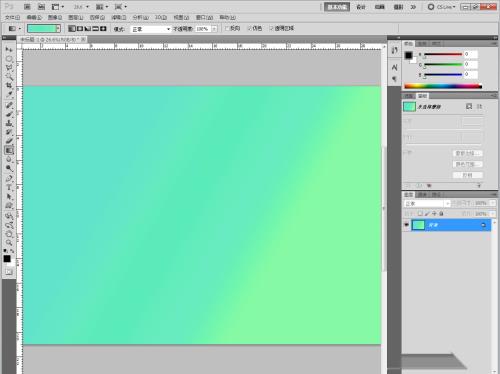The width and height of the screenshot is (500, 374).
Task: Select the Crop tool
Action: tap(9, 86)
